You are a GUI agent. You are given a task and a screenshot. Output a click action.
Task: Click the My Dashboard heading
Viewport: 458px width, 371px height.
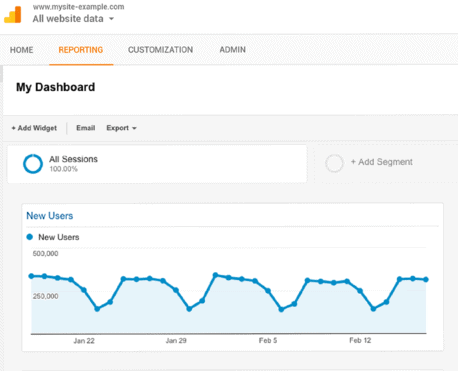[x=56, y=87]
